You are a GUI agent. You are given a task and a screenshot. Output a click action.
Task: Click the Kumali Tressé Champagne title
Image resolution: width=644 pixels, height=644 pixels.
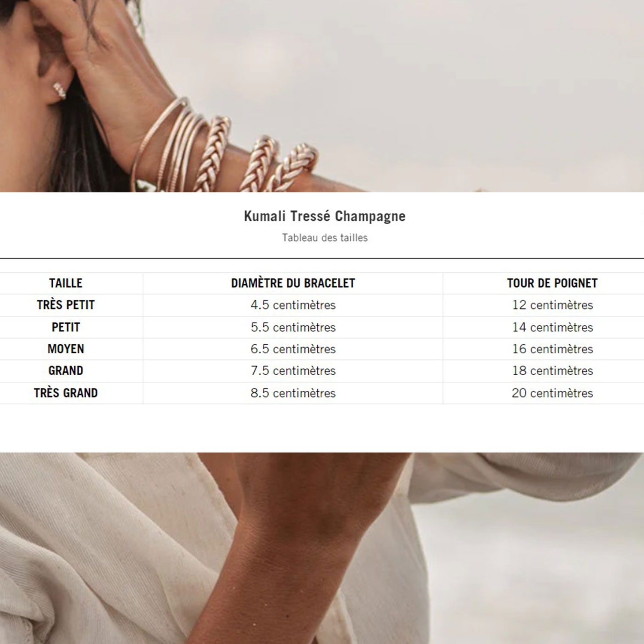325,216
